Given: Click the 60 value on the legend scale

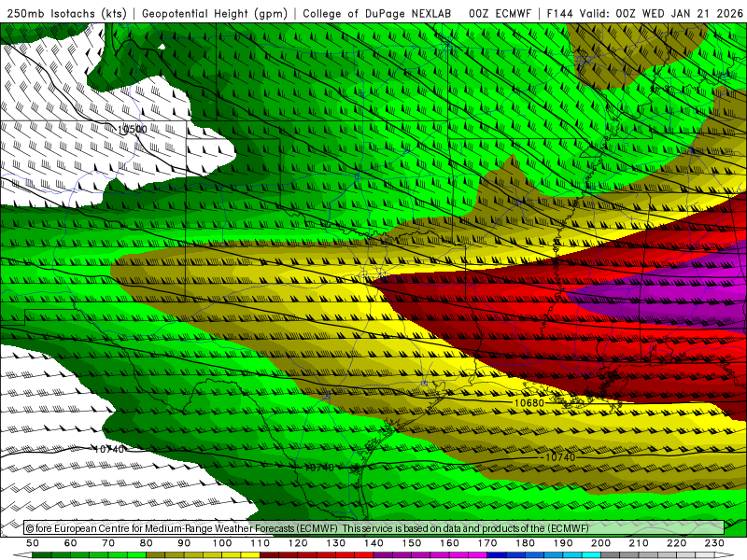Looking at the screenshot, I should 71,543.
